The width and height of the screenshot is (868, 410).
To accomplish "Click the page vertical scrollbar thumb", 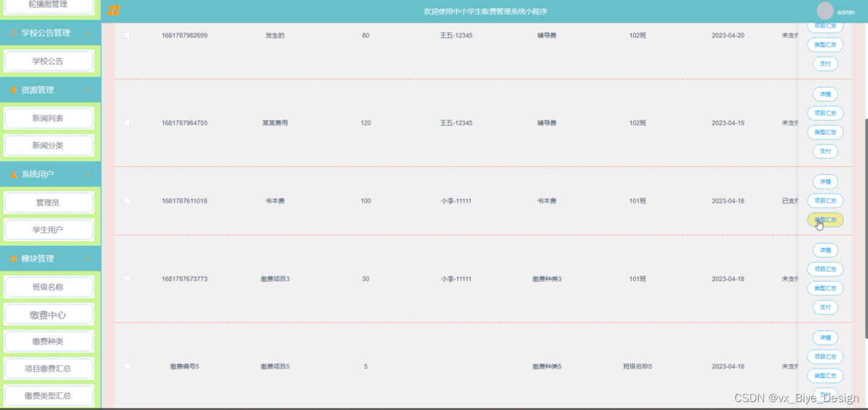I will pyautogui.click(x=865, y=228).
